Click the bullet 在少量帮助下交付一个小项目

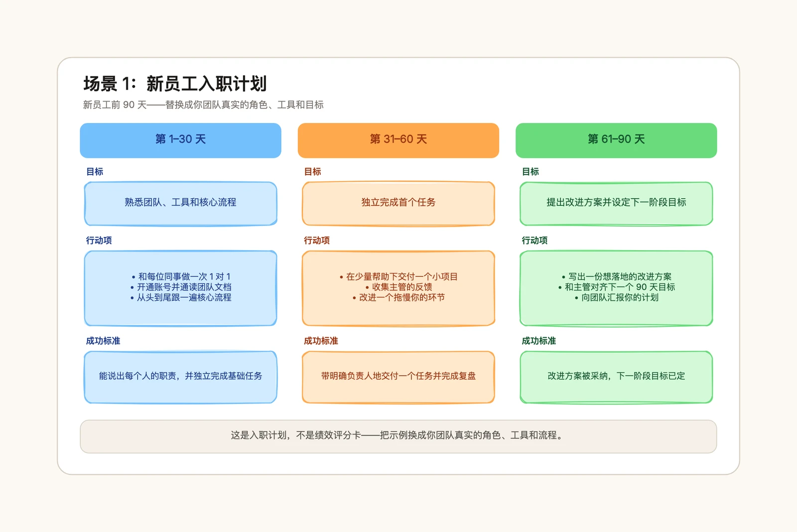[x=398, y=276]
